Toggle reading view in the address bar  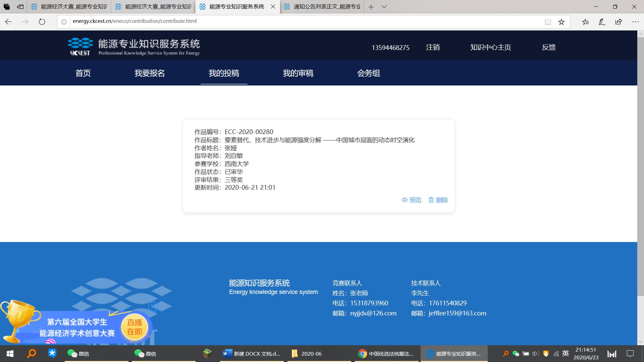pos(547,21)
